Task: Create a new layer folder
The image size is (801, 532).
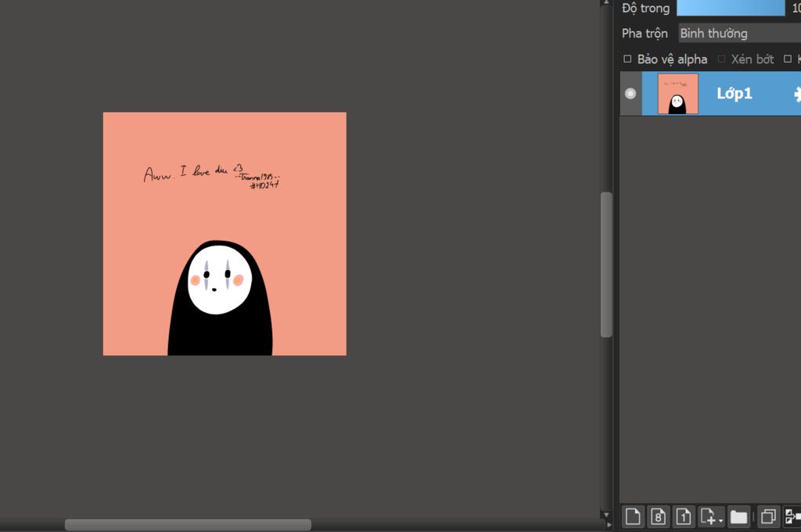Action: click(738, 516)
